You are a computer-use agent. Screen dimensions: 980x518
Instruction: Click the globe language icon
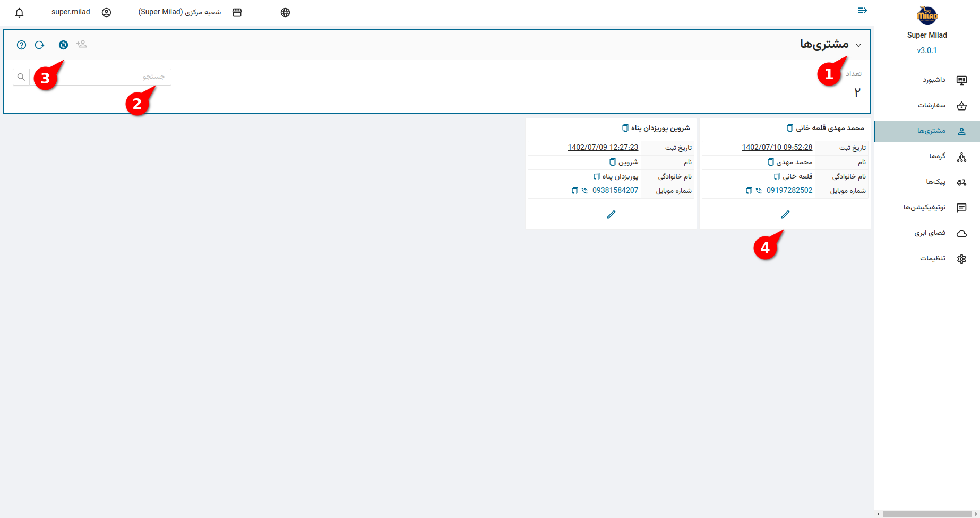(285, 13)
